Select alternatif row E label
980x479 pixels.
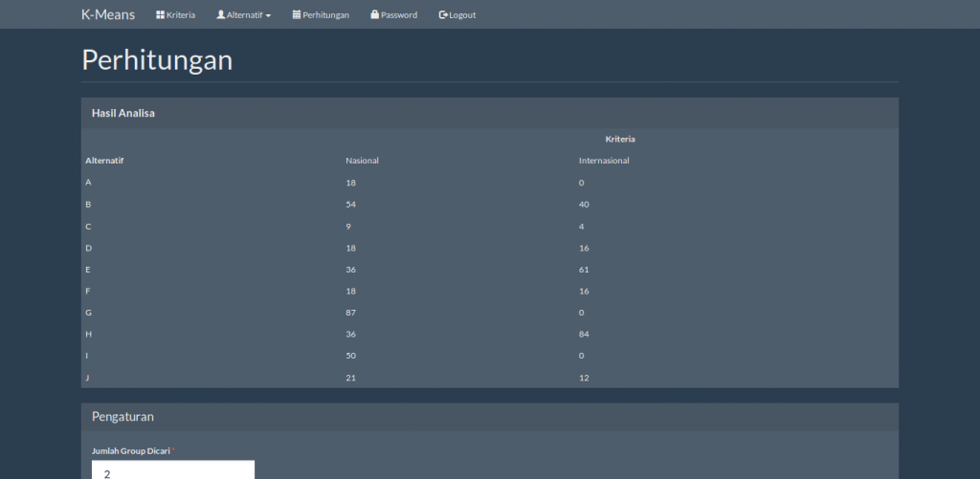88,270
